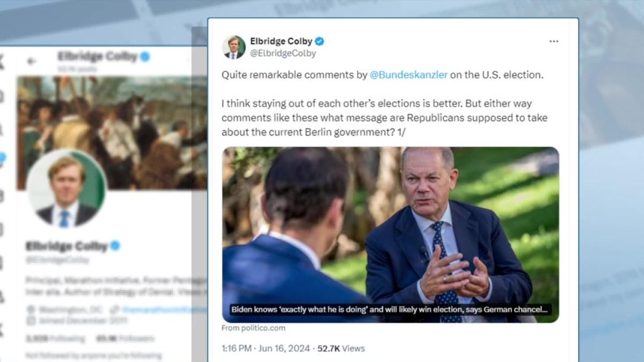Click the calendar icon beside Joined December 2011
This screenshot has width=644, height=362.
click(31, 320)
